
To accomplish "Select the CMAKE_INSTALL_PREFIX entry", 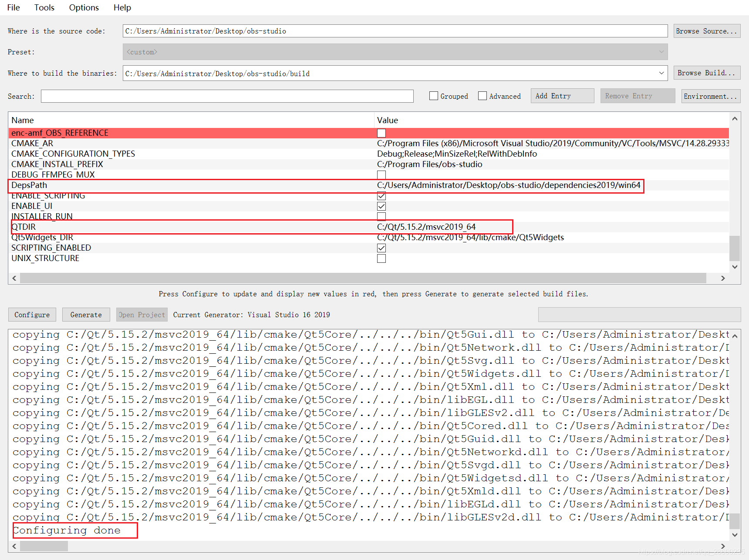I will [57, 164].
